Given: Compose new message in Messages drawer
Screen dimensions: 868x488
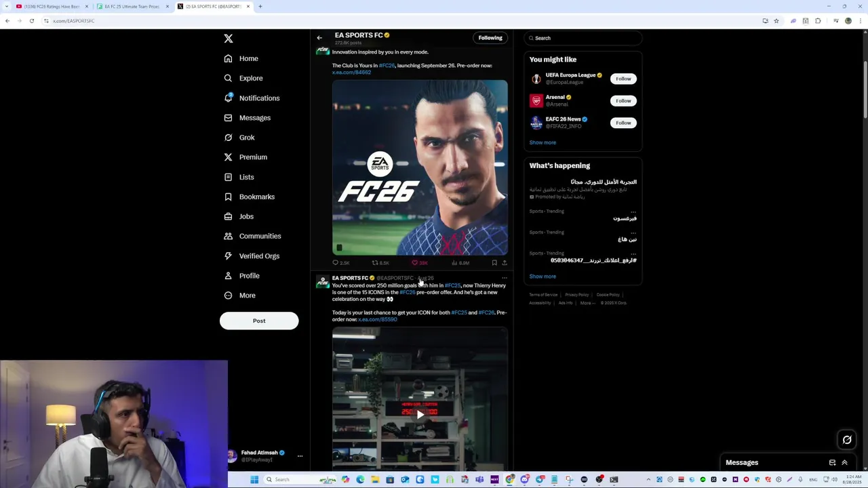Looking at the screenshot, I should pos(832,463).
